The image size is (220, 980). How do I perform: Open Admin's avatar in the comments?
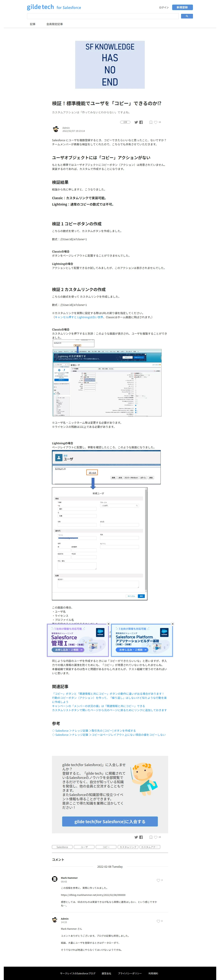[54, 919]
